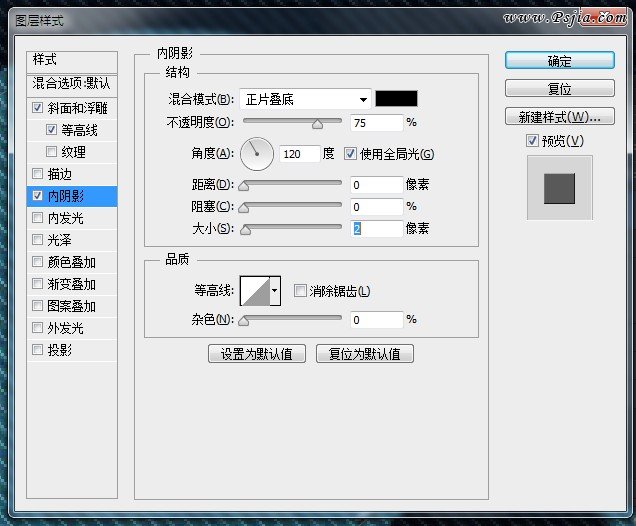The width and height of the screenshot is (636, 526).
Task: Select the 样式 entry in list
Action: pos(72,61)
